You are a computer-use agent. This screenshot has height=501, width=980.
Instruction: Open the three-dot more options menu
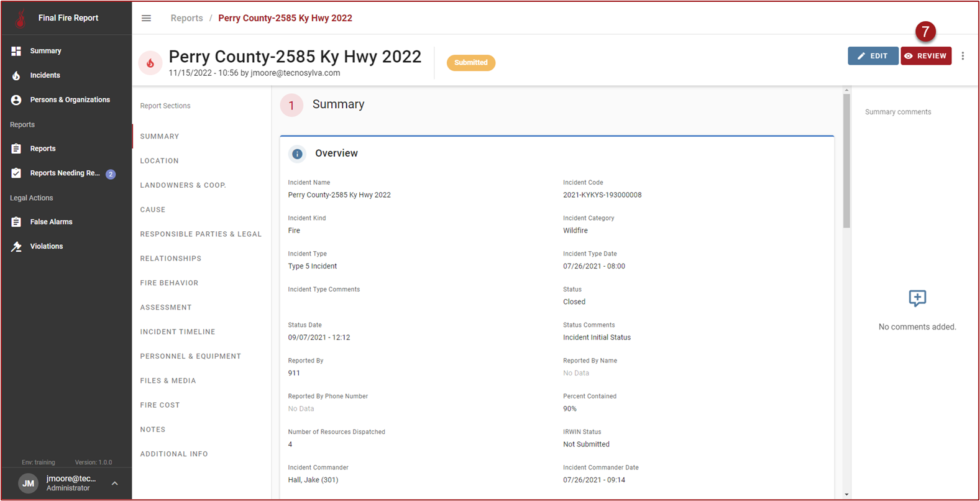tap(963, 56)
